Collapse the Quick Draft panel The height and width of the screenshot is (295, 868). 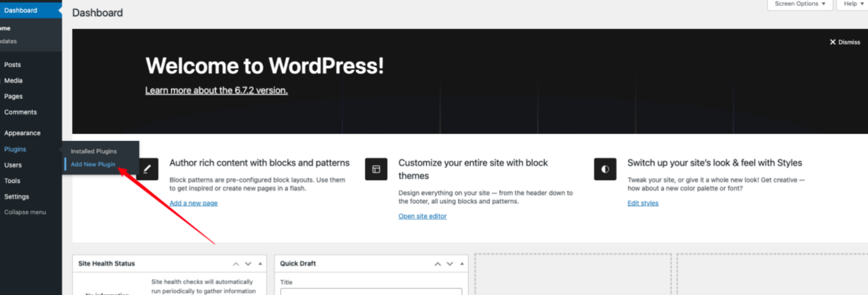pyautogui.click(x=462, y=264)
